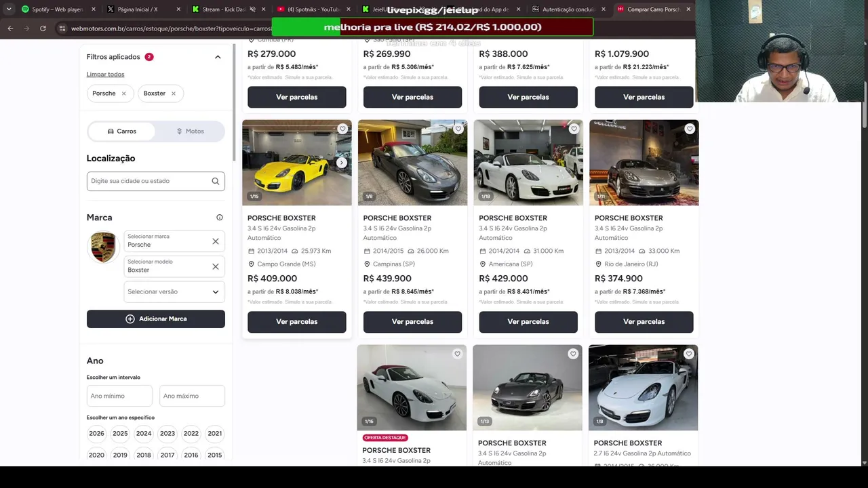868x488 pixels.
Task: Close the Autenticação concluída tab
Action: [604, 9]
